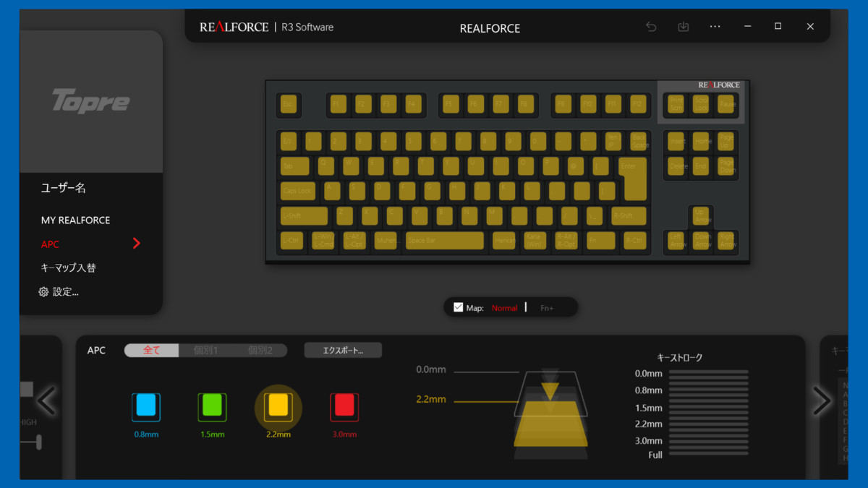The width and height of the screenshot is (868, 488).
Task: Select the 個別1 APC tab
Action: [x=205, y=350]
